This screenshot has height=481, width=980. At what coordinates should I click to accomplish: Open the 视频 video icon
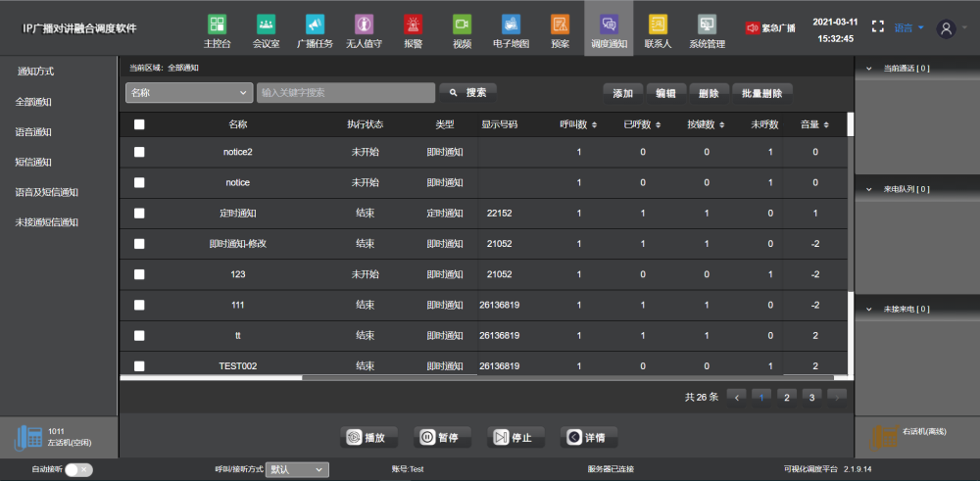click(x=462, y=24)
